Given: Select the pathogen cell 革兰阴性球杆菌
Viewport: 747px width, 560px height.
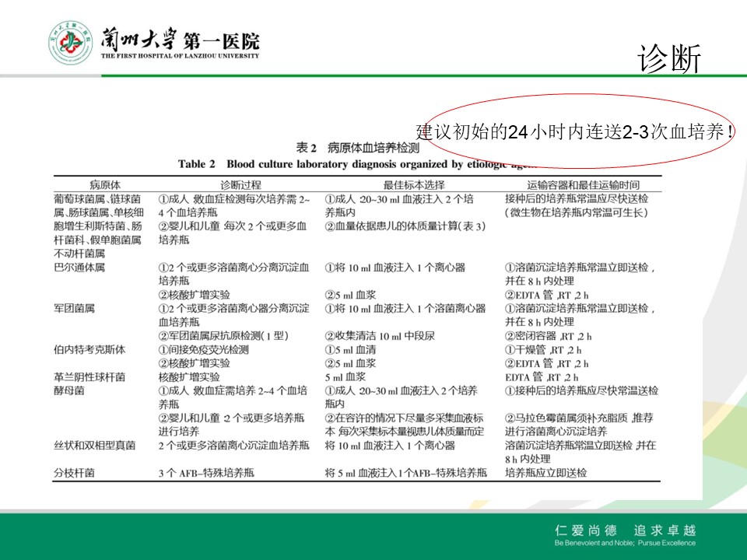Looking at the screenshot, I should [x=89, y=377].
